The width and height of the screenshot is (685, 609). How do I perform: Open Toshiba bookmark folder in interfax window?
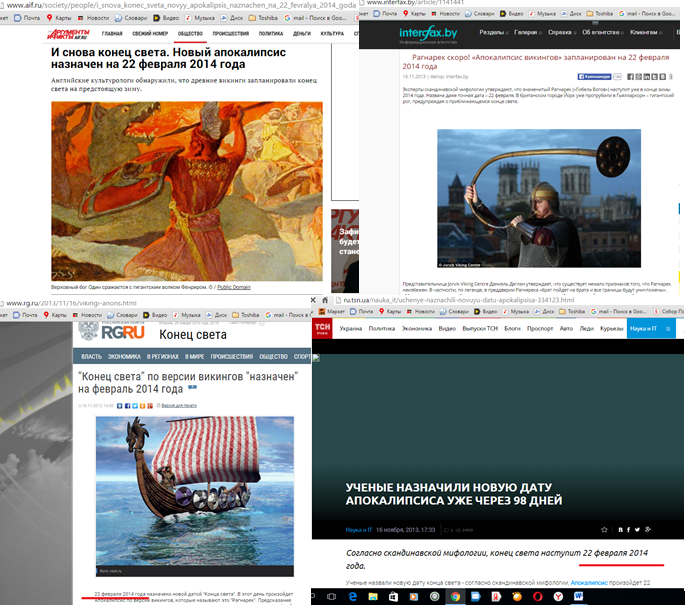(x=600, y=14)
